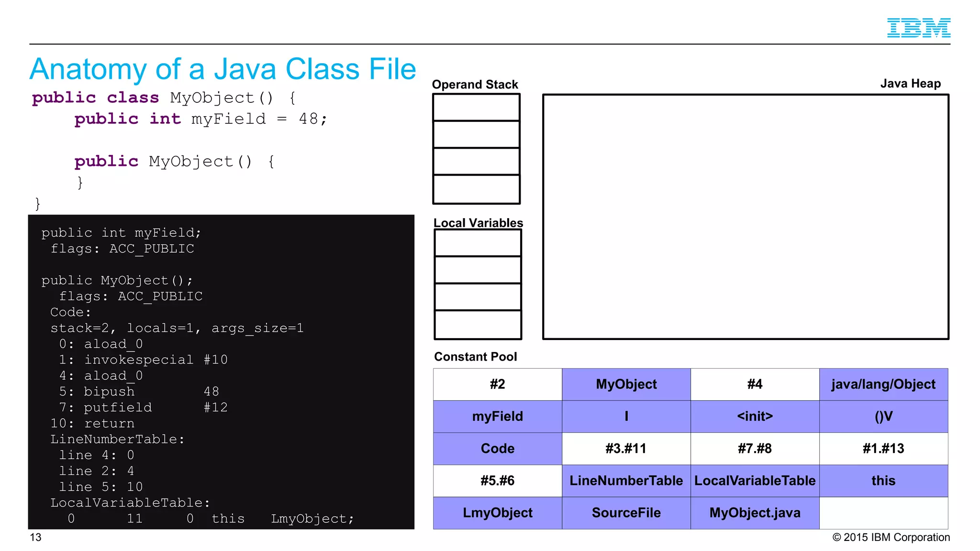Click the '#1.#13' cell
980x551 pixels.
point(883,449)
